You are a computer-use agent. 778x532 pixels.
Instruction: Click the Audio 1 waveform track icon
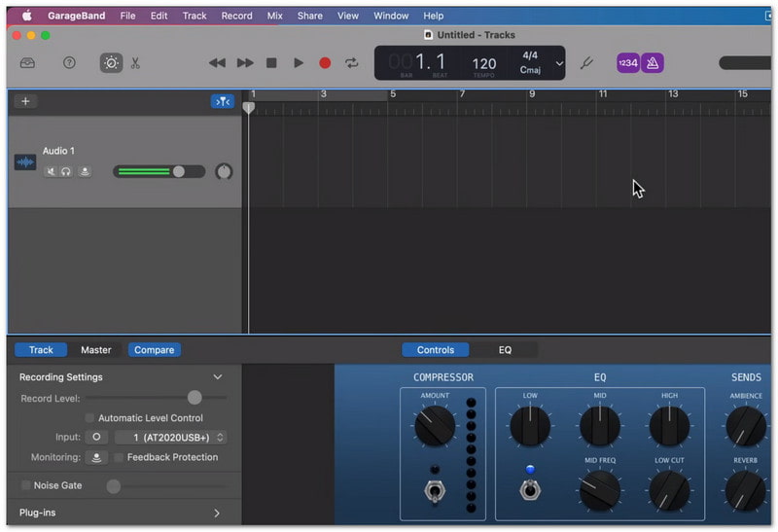25,161
